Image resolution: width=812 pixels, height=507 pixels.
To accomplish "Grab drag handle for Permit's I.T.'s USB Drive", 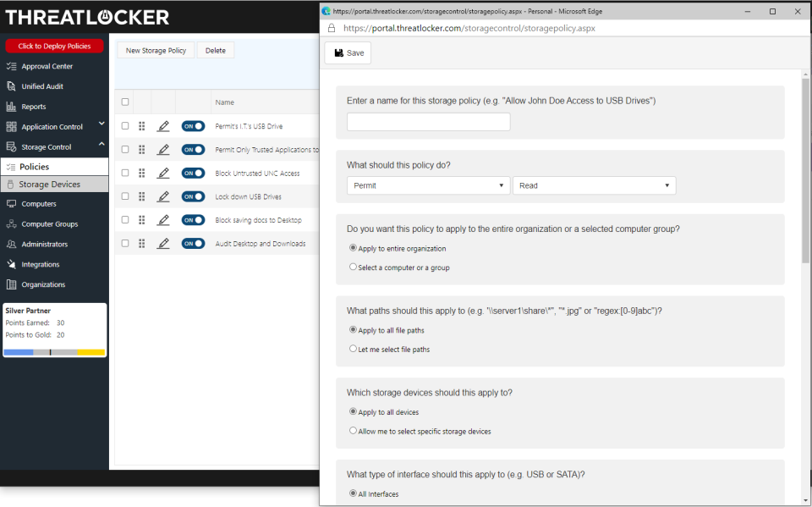I will 142,126.
